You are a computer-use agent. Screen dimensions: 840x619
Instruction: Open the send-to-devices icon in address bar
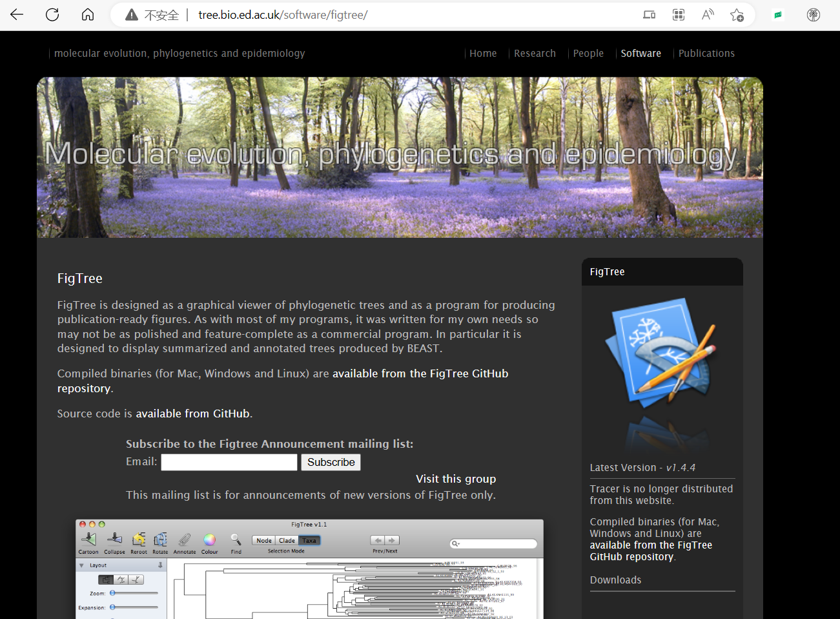[650, 15]
